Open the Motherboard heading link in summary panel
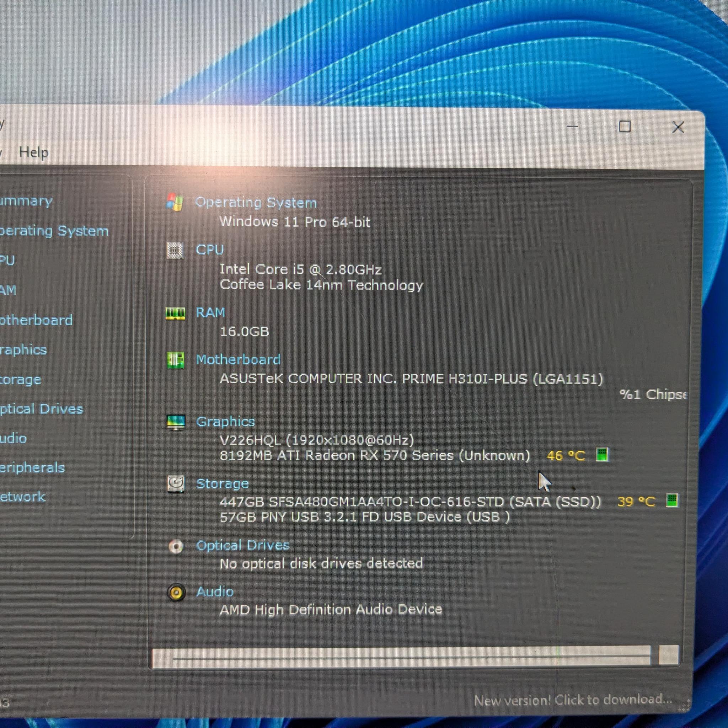Screen dimensions: 728x728 [238, 359]
